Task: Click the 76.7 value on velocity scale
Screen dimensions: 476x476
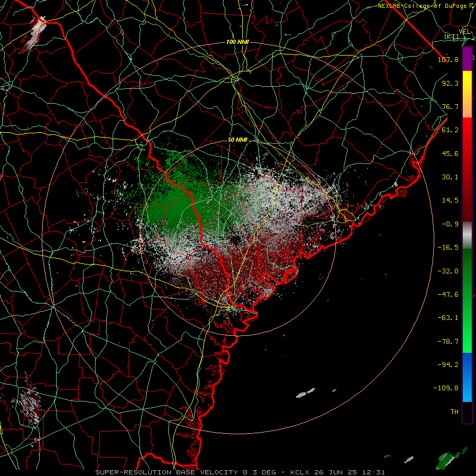Action: pyautogui.click(x=450, y=106)
